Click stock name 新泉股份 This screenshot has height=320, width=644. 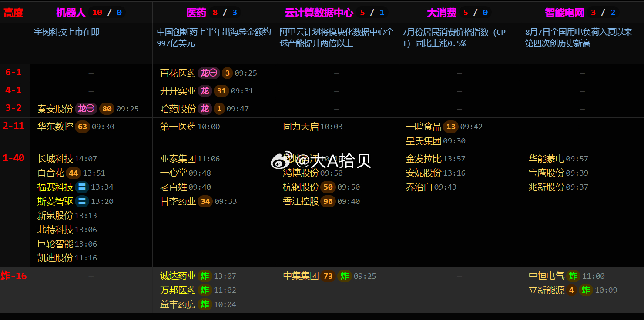[x=55, y=216]
